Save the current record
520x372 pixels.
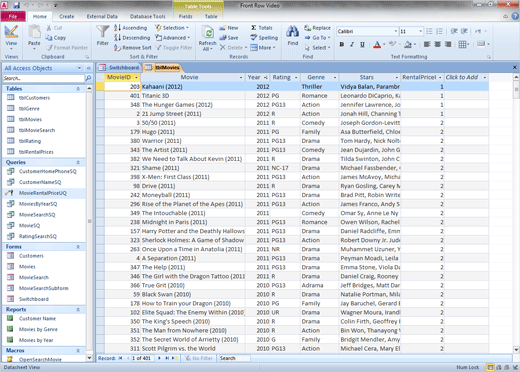click(x=229, y=38)
